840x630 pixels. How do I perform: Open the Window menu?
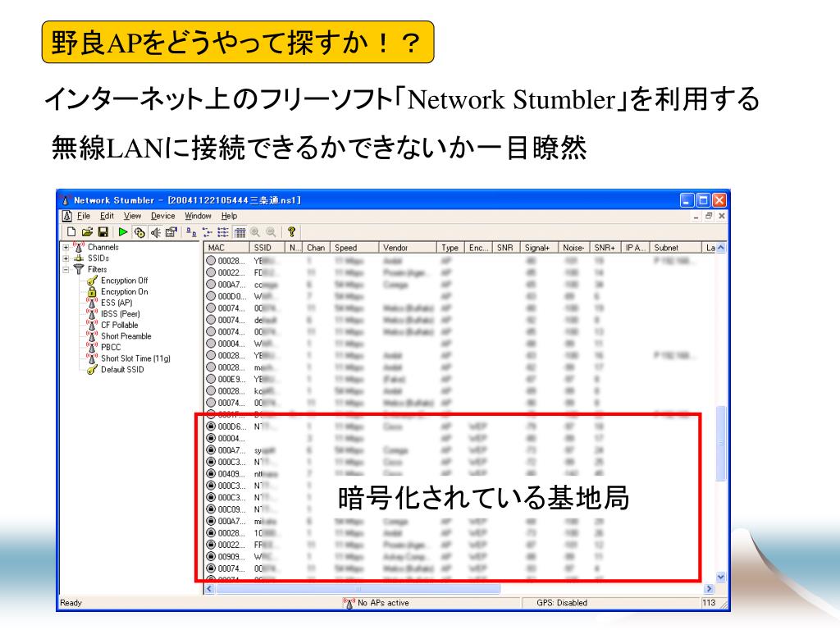(198, 216)
